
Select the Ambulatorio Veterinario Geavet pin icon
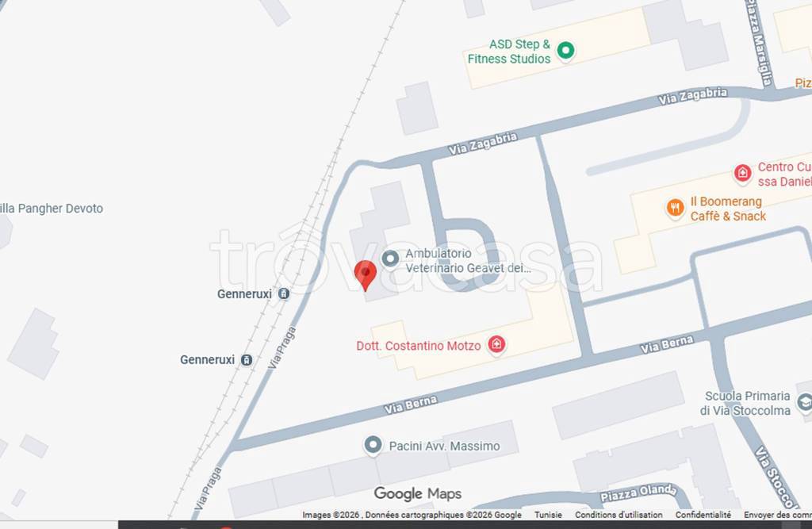click(x=390, y=259)
